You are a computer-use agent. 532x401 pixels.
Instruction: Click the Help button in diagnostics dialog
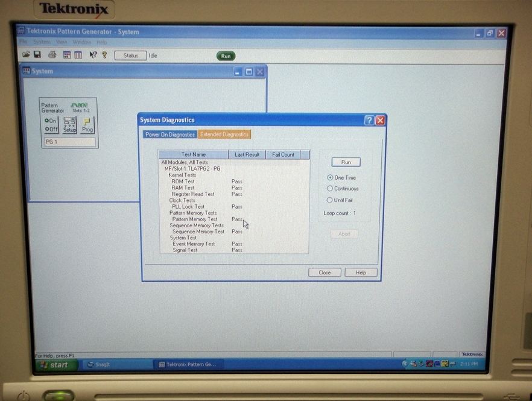click(x=361, y=273)
